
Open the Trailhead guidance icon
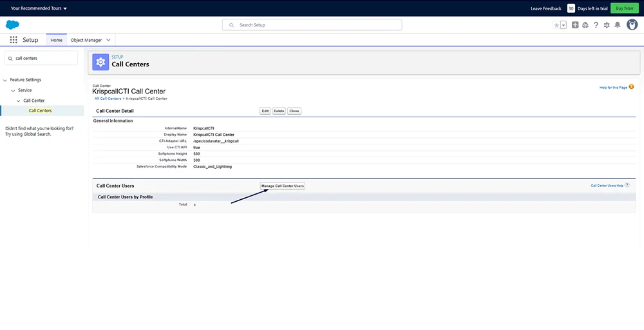click(585, 25)
